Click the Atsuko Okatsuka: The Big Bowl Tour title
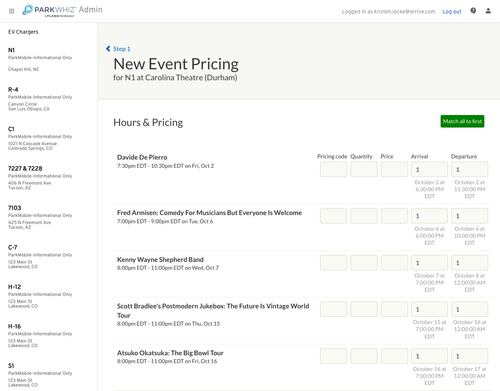Viewport: 500px width, 391px height. [x=170, y=353]
